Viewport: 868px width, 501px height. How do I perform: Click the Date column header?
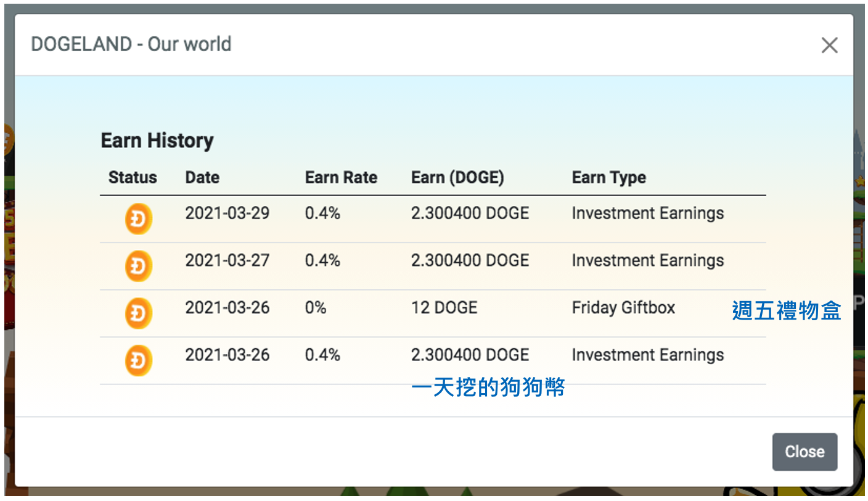[202, 178]
